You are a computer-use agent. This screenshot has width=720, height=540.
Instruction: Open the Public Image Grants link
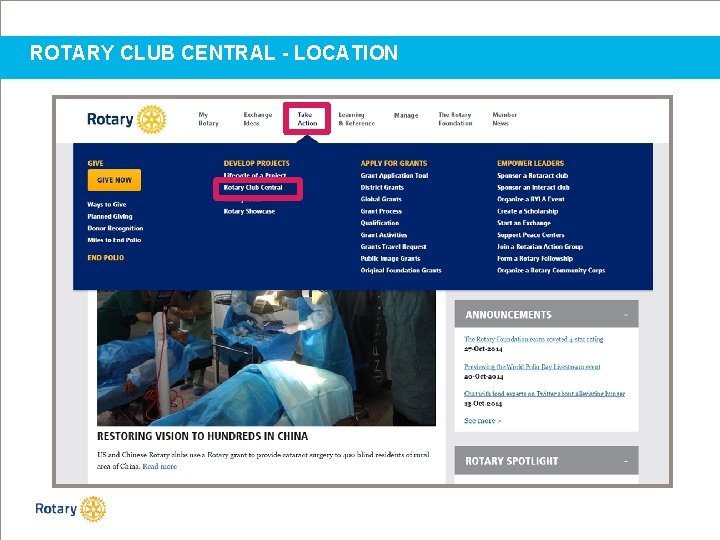click(390, 259)
